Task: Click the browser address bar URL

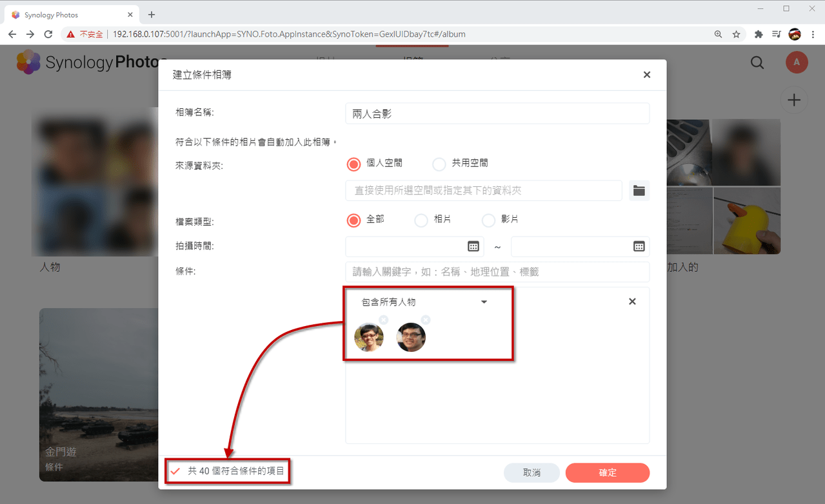Action: 289,34
